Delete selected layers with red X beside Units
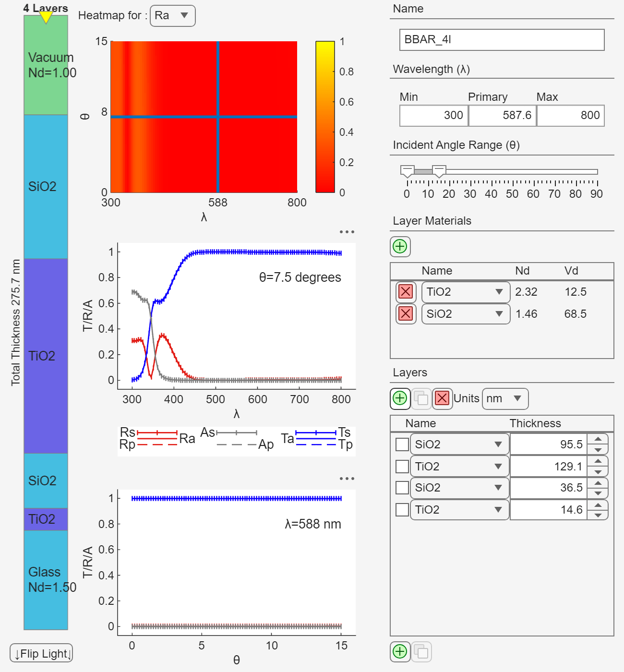 click(x=442, y=398)
